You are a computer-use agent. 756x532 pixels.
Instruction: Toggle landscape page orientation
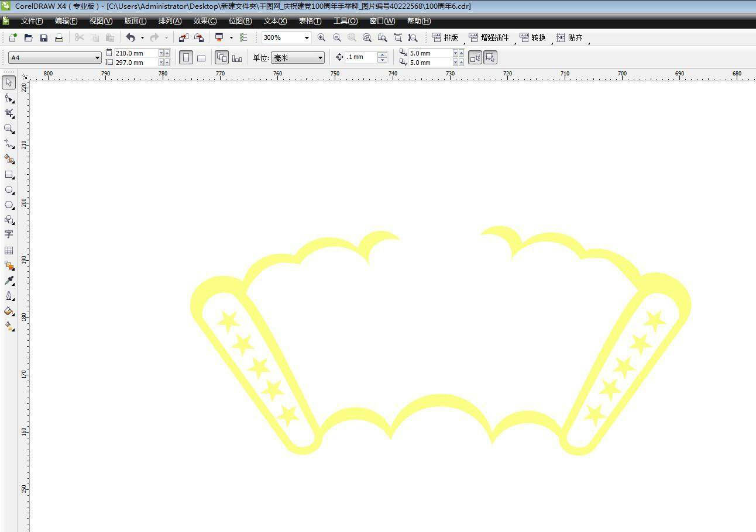[x=201, y=58]
